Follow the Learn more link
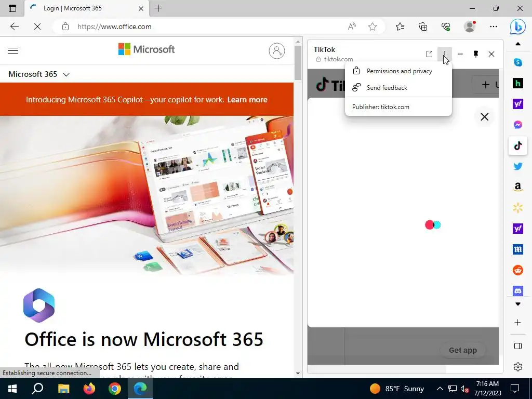Screen dimensions: 532x399 click(247, 100)
